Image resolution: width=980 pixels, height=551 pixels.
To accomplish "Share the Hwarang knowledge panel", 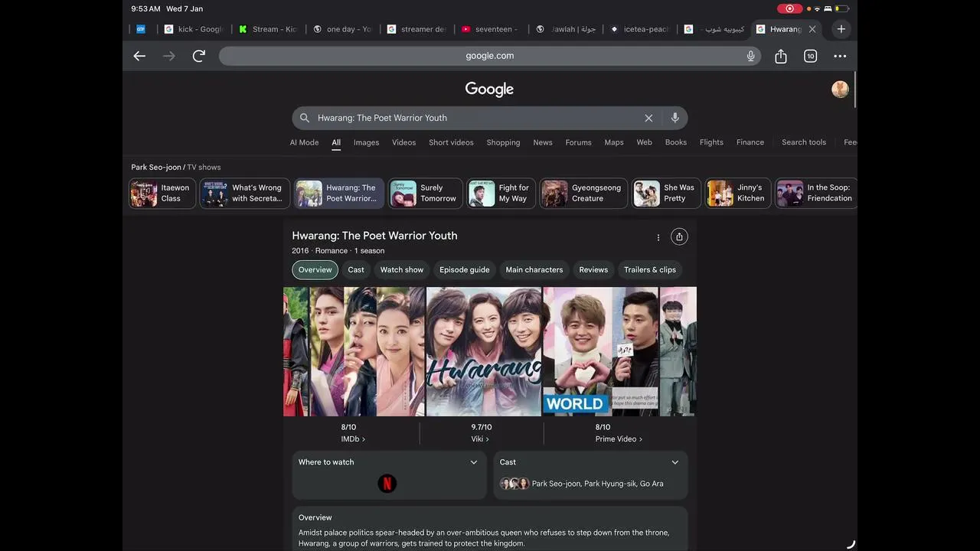I will pos(679,237).
